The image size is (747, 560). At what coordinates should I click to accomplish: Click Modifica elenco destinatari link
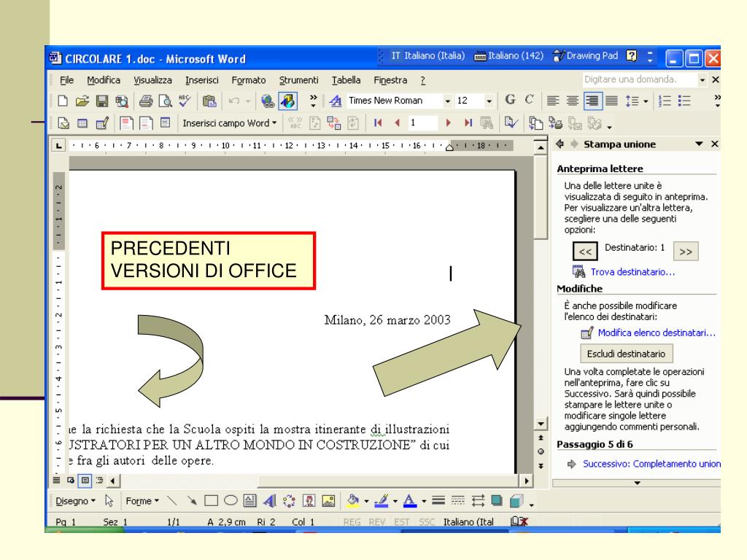pos(657,332)
